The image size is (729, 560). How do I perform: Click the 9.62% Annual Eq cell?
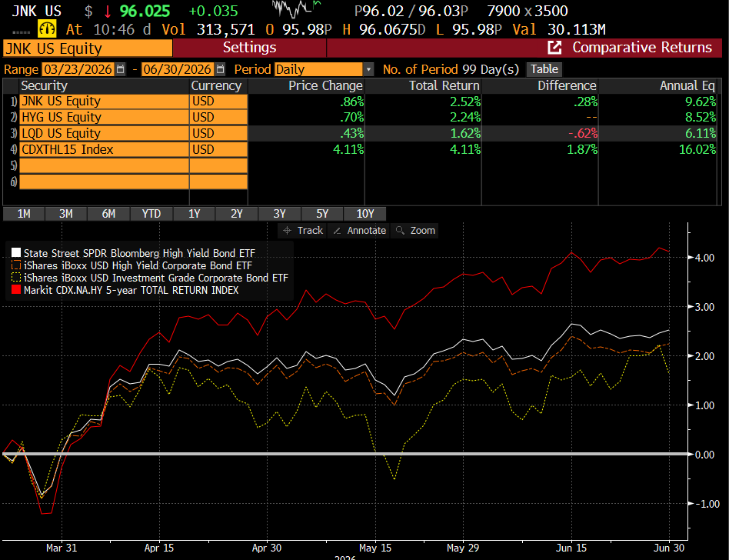[701, 102]
